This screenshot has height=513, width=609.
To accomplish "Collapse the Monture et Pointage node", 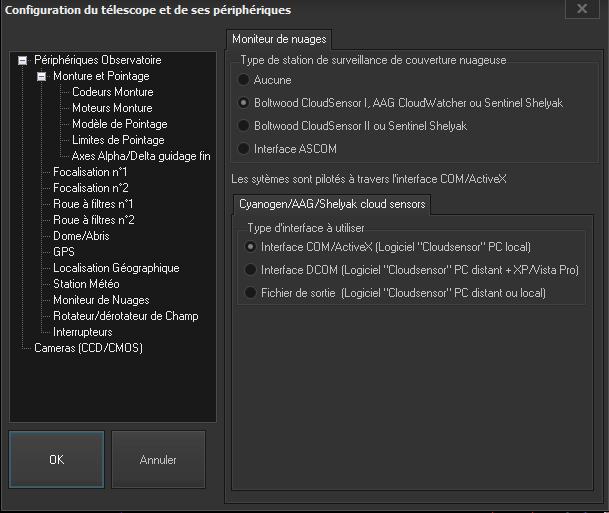I will (x=41, y=76).
